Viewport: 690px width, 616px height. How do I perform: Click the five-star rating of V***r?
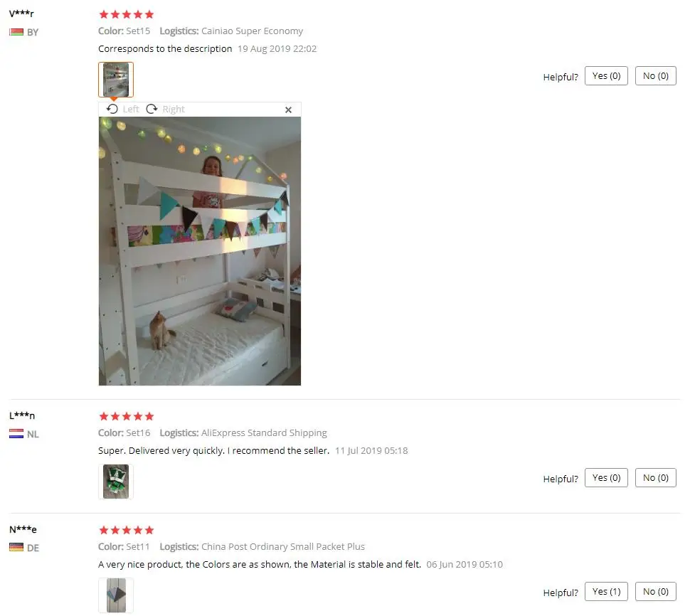point(127,14)
